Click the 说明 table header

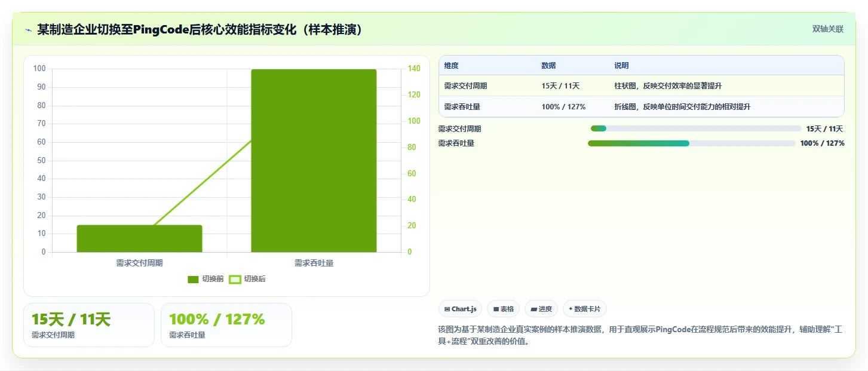click(621, 66)
